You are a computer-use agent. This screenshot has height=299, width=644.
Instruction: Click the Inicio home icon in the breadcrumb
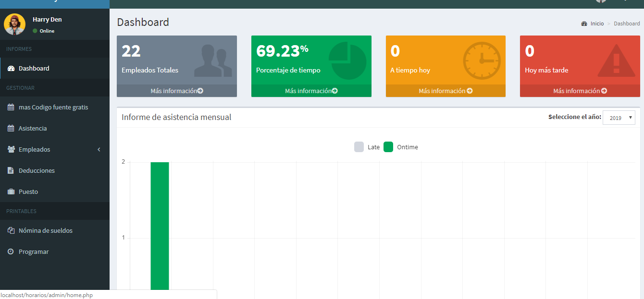(583, 23)
